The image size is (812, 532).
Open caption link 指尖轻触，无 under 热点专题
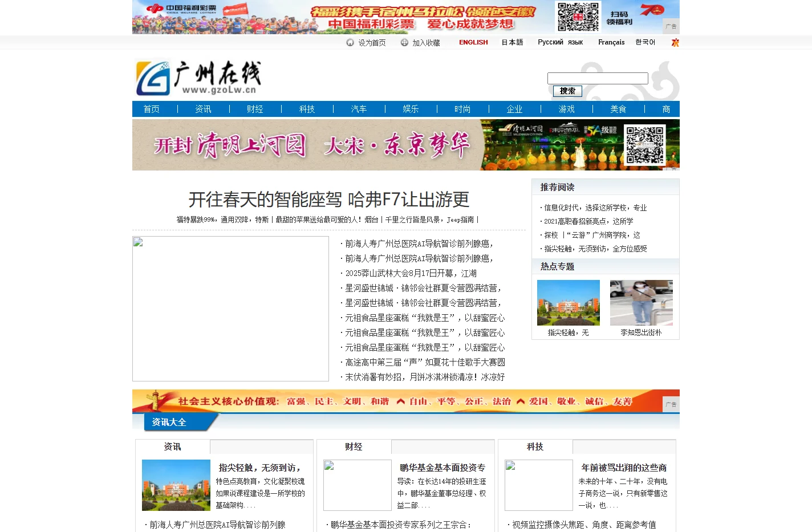point(569,332)
